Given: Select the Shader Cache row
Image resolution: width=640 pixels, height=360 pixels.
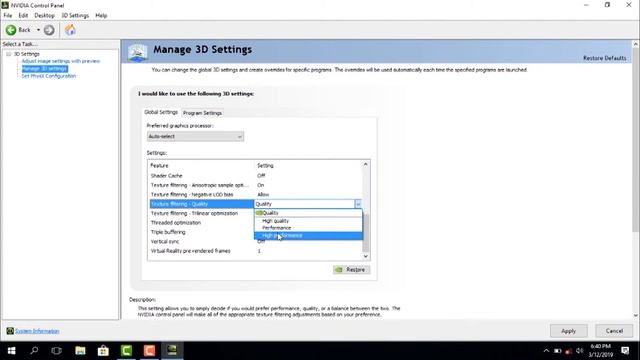Looking at the screenshot, I should coord(256,176).
